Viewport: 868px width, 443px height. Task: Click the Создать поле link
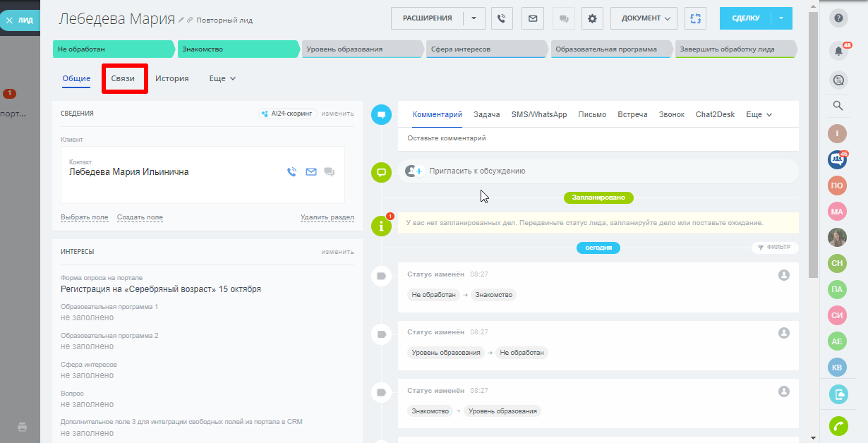click(140, 217)
